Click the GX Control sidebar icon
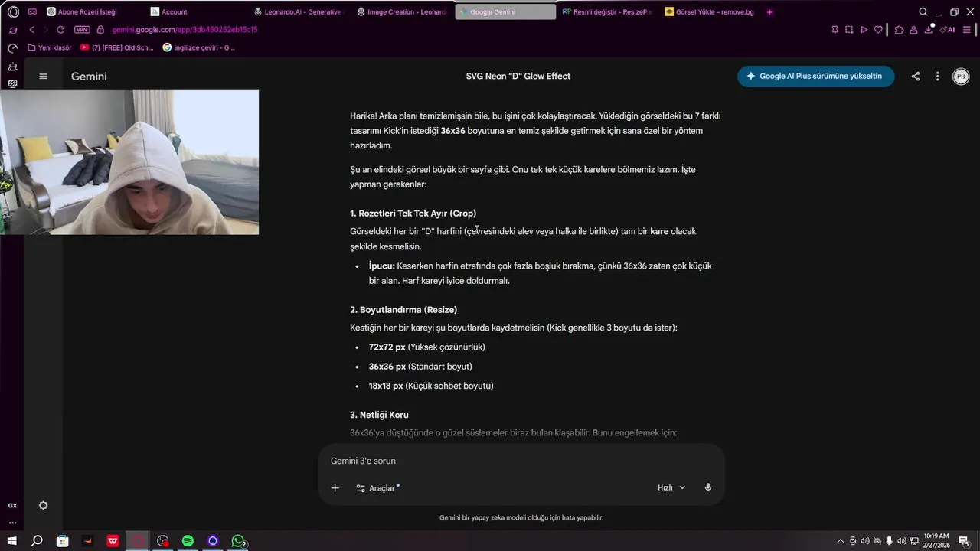 pos(12,506)
